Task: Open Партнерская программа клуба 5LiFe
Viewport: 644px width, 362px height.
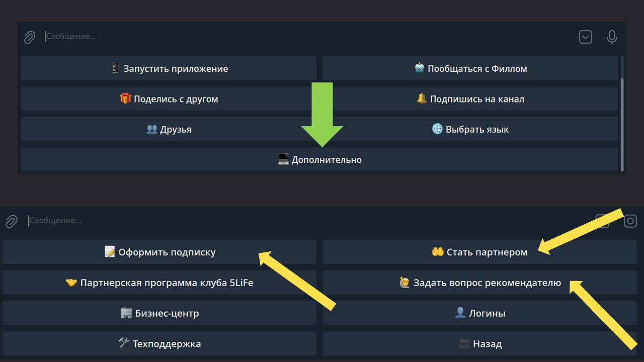Action: (x=159, y=283)
